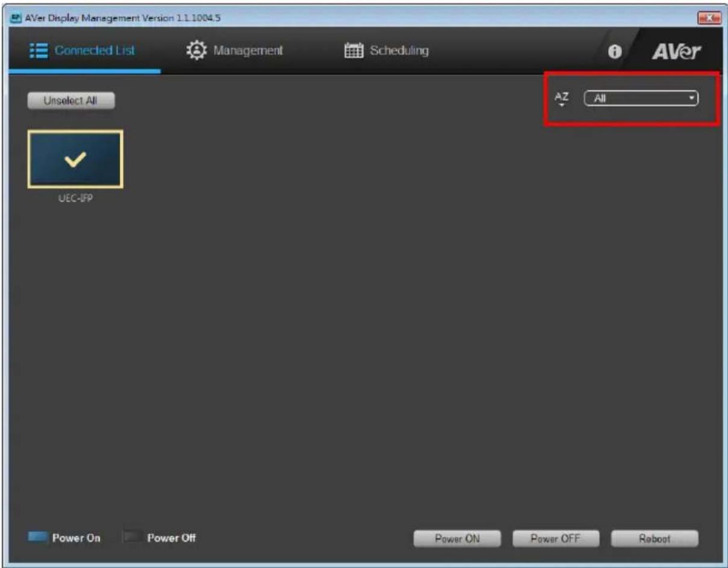Image resolution: width=728 pixels, height=568 pixels.
Task: Click the info icon beside AVer logo
Action: coord(614,52)
